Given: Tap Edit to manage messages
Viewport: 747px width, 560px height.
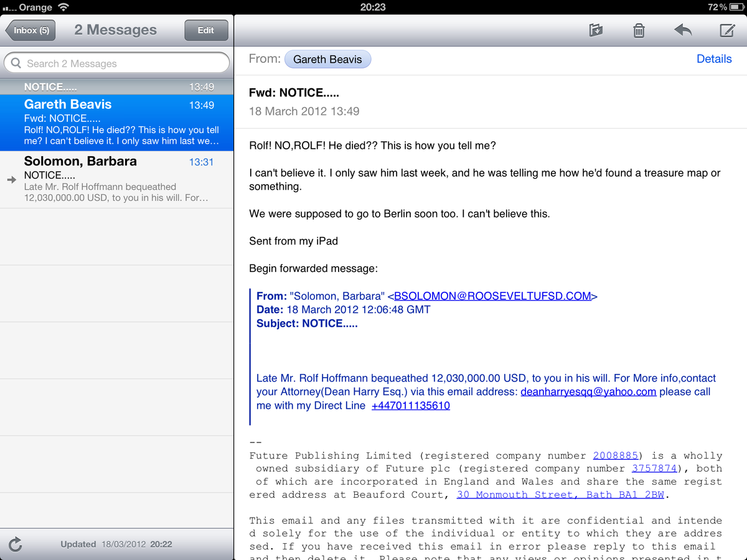Looking at the screenshot, I should [x=206, y=30].
